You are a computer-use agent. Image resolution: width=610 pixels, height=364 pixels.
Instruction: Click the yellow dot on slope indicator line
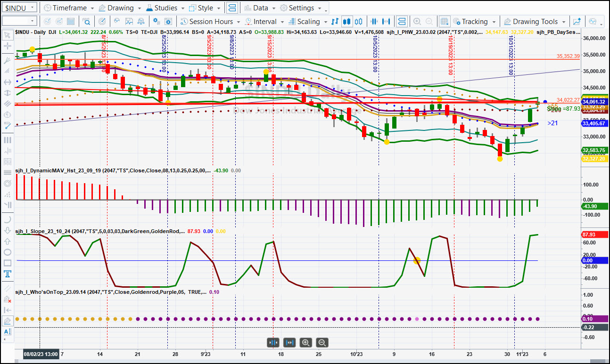417,260
